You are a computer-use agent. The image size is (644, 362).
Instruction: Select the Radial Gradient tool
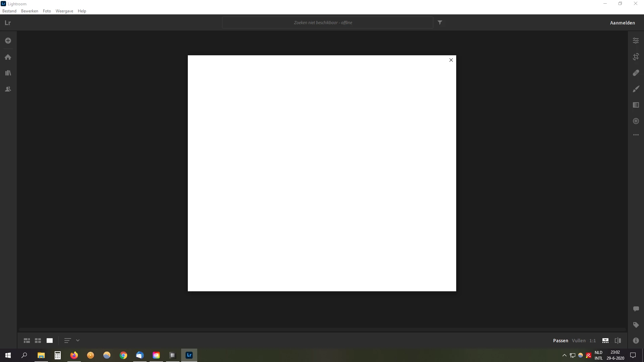(636, 121)
